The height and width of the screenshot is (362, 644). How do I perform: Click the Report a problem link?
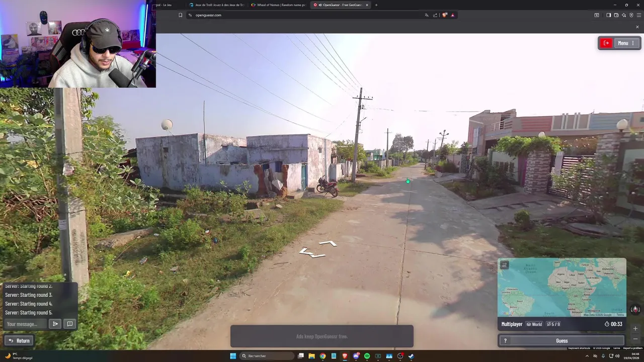(x=633, y=348)
